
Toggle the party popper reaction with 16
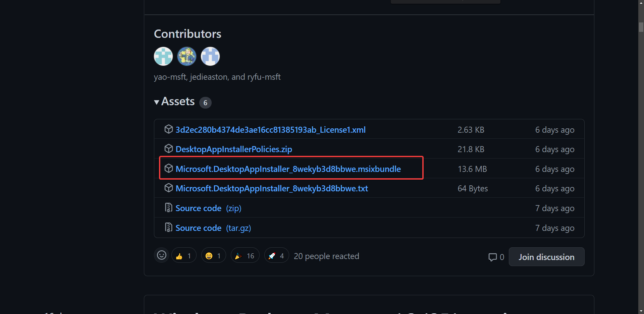pyautogui.click(x=245, y=256)
